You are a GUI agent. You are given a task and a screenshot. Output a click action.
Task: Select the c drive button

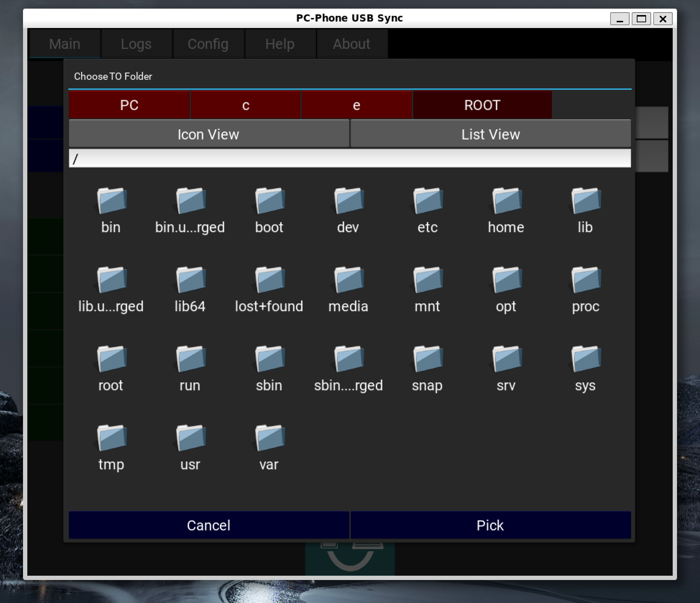tap(245, 105)
